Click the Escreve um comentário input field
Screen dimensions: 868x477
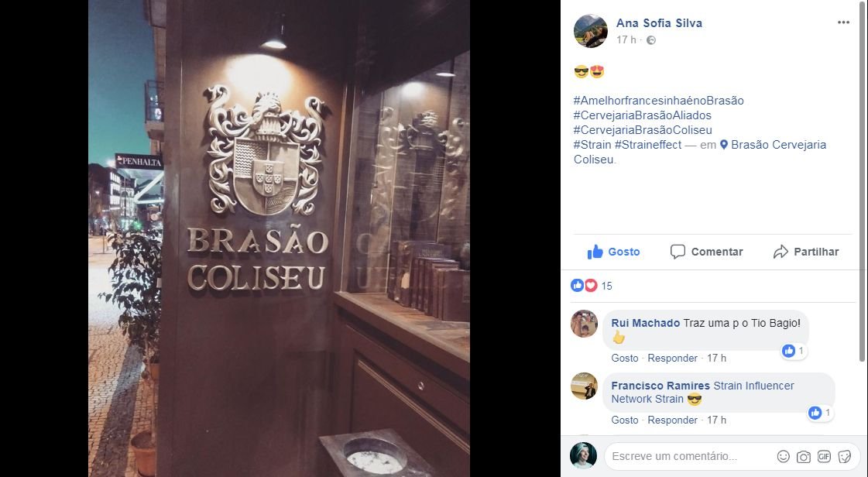tap(689, 457)
